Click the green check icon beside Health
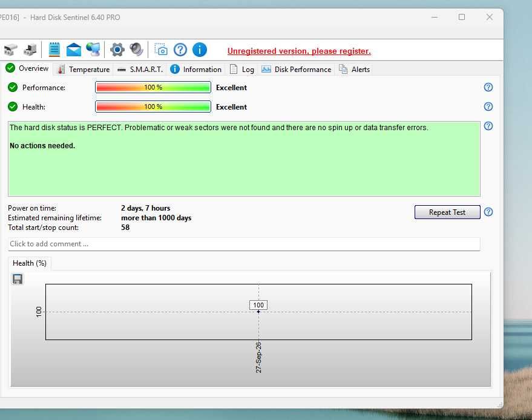Screen dimensions: 532x420 pos(13,107)
